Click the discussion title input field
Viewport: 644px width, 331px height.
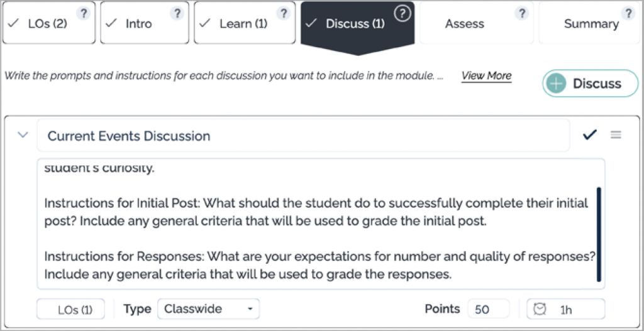[x=303, y=136]
